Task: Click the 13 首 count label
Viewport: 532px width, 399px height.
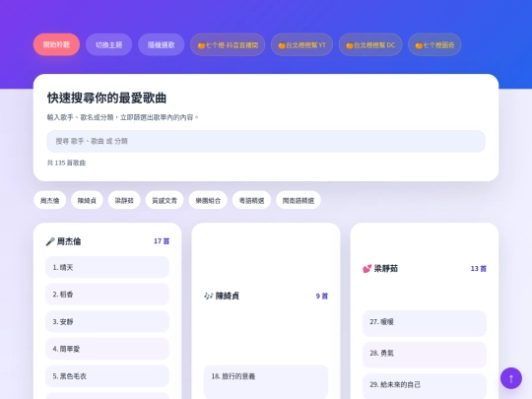Action: (x=479, y=269)
